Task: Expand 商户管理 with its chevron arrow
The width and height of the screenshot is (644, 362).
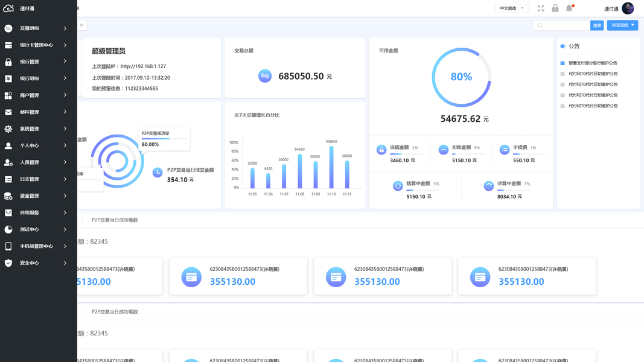Action: click(65, 95)
